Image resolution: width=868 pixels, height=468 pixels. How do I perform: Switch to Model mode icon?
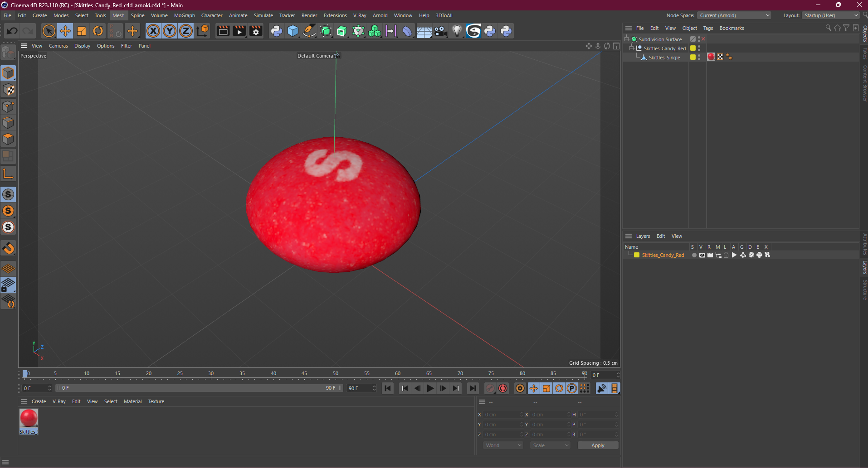8,73
